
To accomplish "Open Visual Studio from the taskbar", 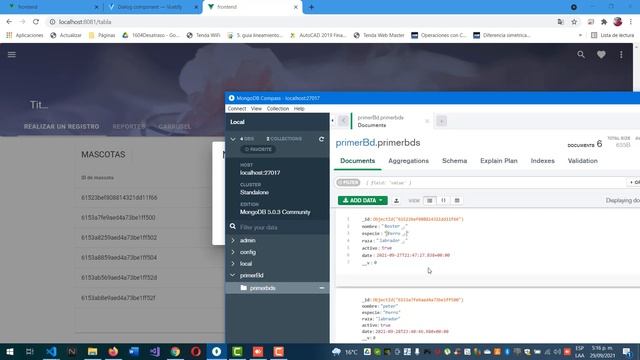I will click(154, 351).
